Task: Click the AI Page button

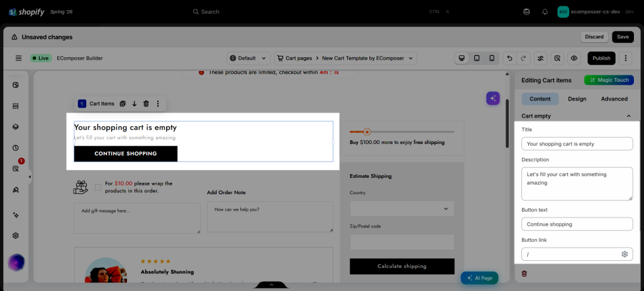Action: click(480, 278)
